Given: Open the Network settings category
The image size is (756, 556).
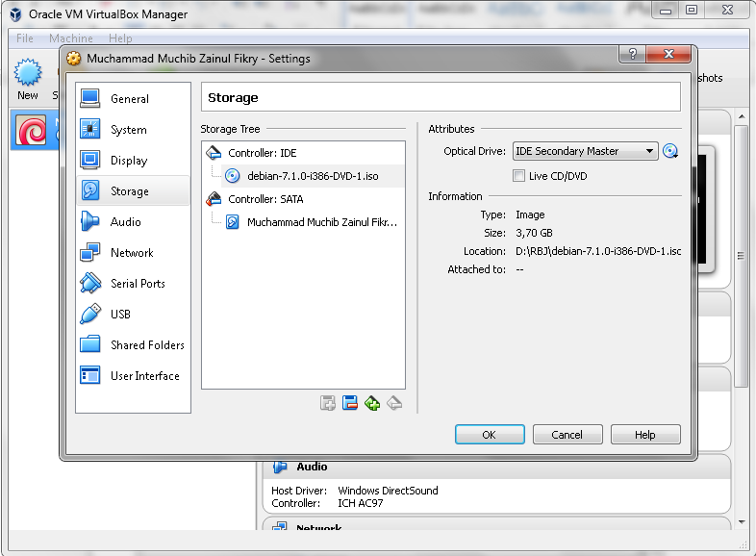Looking at the screenshot, I should pyautogui.click(x=133, y=253).
